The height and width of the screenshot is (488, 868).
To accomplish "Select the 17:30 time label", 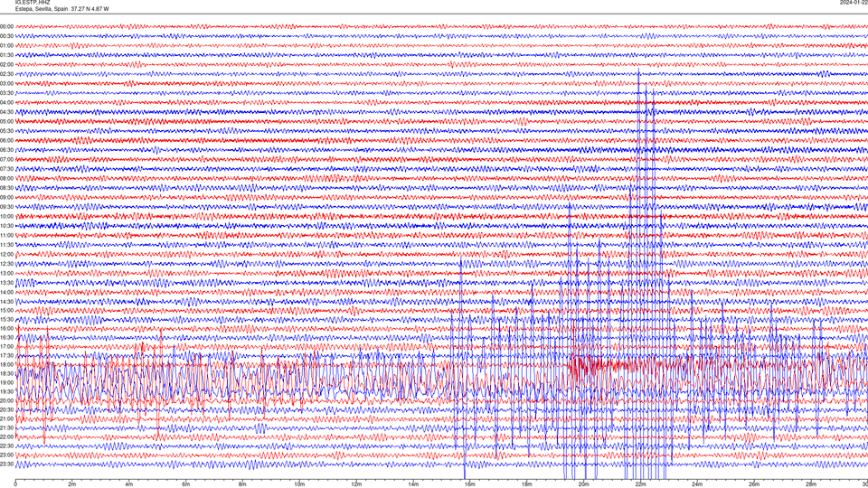I will pos(6,356).
